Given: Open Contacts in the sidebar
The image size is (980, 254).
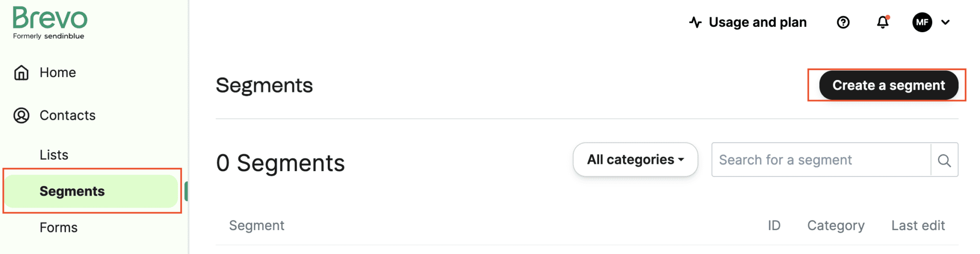Looking at the screenshot, I should coord(67,115).
